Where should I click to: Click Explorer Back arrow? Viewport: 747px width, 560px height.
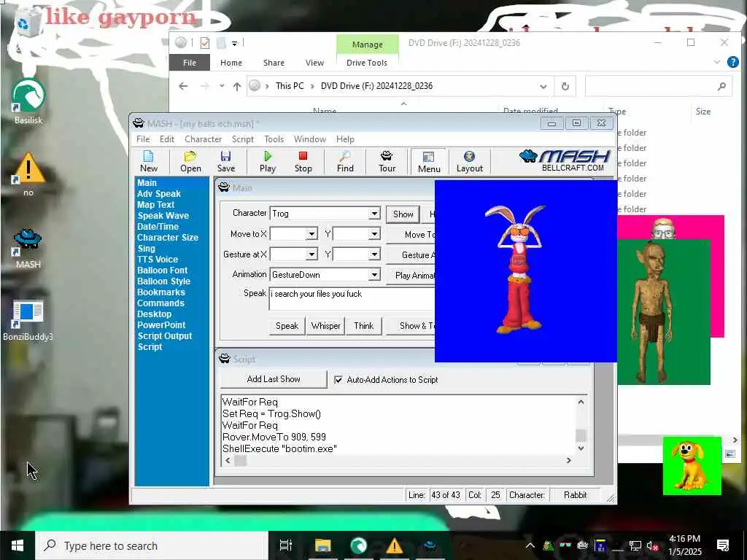click(183, 86)
